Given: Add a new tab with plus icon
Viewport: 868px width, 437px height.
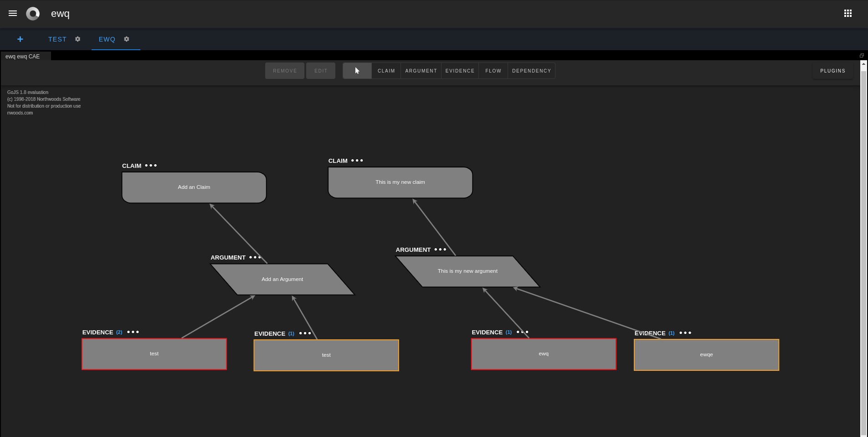Looking at the screenshot, I should (20, 39).
